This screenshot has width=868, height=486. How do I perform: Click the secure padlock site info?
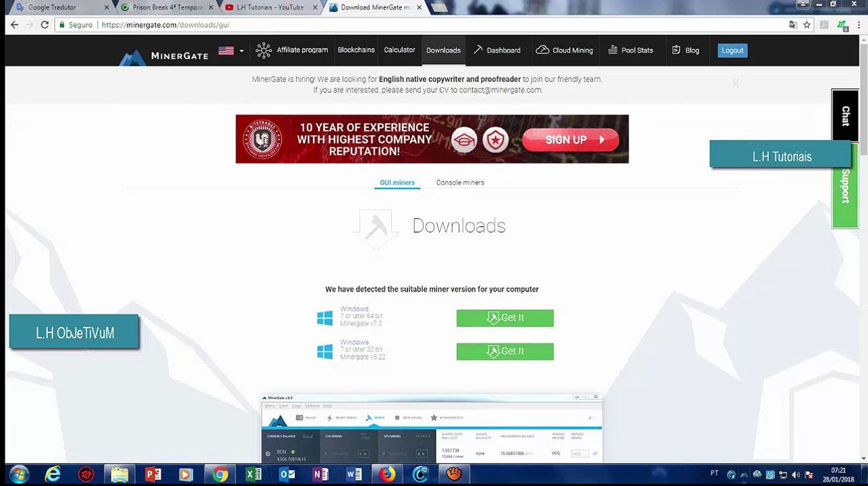pos(76,25)
